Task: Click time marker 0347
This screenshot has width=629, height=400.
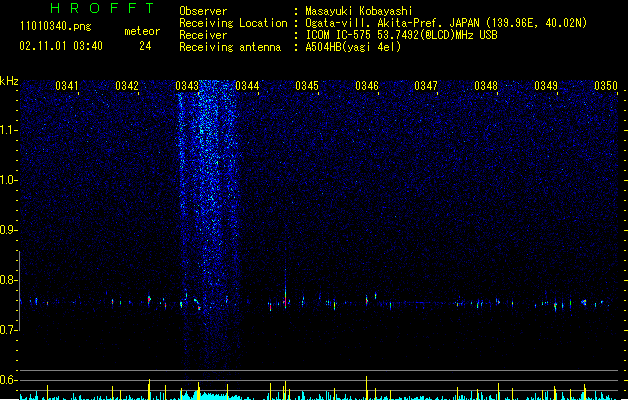Action: coord(426,86)
